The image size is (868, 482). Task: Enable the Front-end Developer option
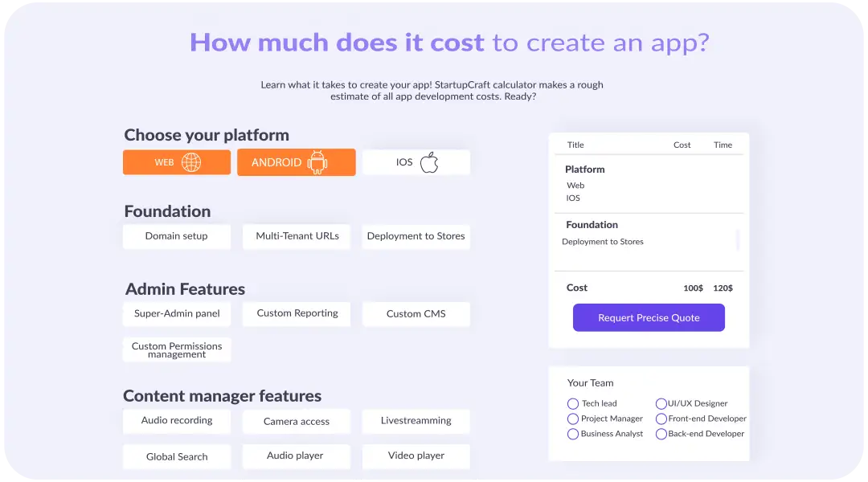tap(661, 419)
